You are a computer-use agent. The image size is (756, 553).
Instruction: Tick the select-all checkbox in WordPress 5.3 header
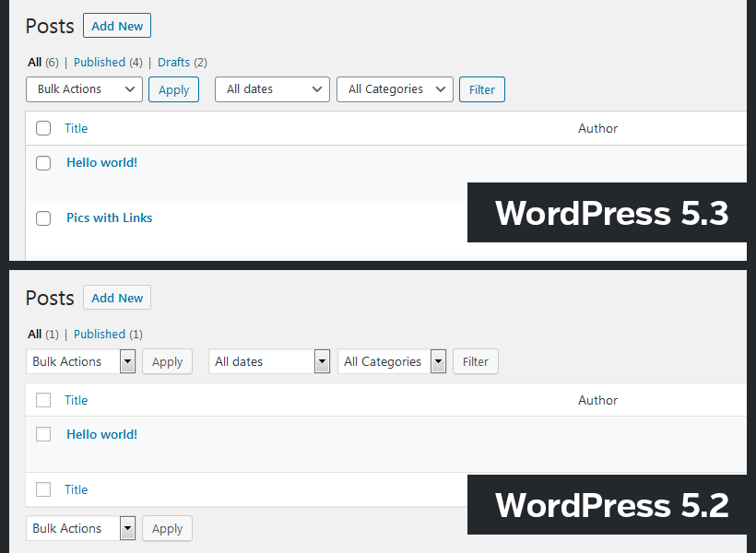43,128
